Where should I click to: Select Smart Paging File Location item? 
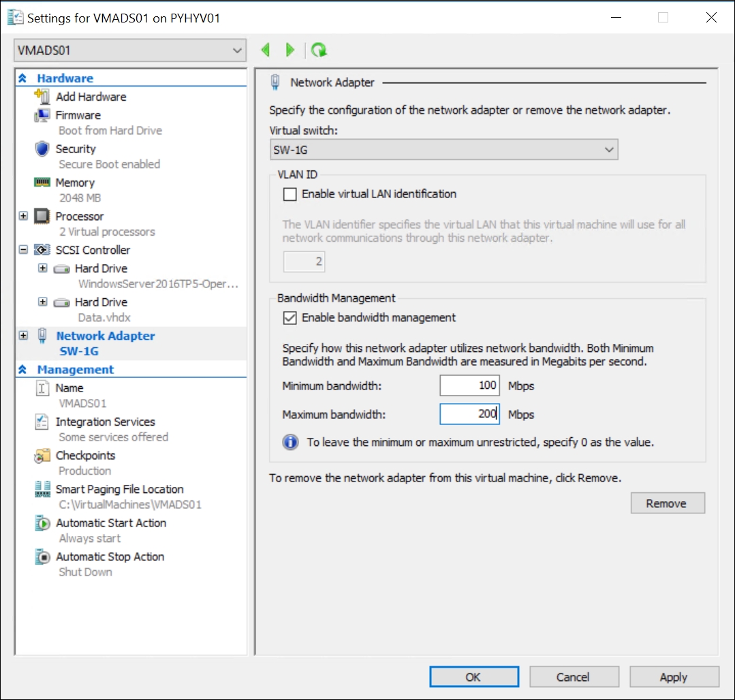point(119,490)
